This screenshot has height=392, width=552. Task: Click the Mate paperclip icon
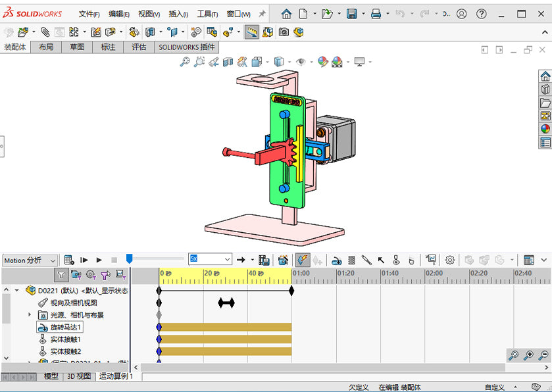[45, 32]
